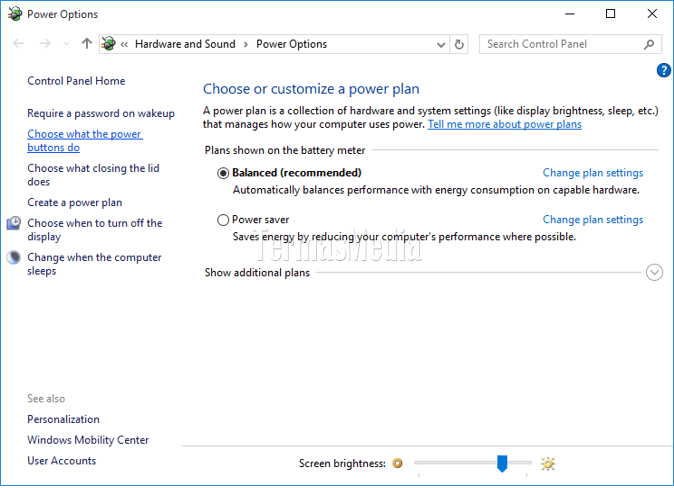Go up one level with up arrow

point(87,43)
